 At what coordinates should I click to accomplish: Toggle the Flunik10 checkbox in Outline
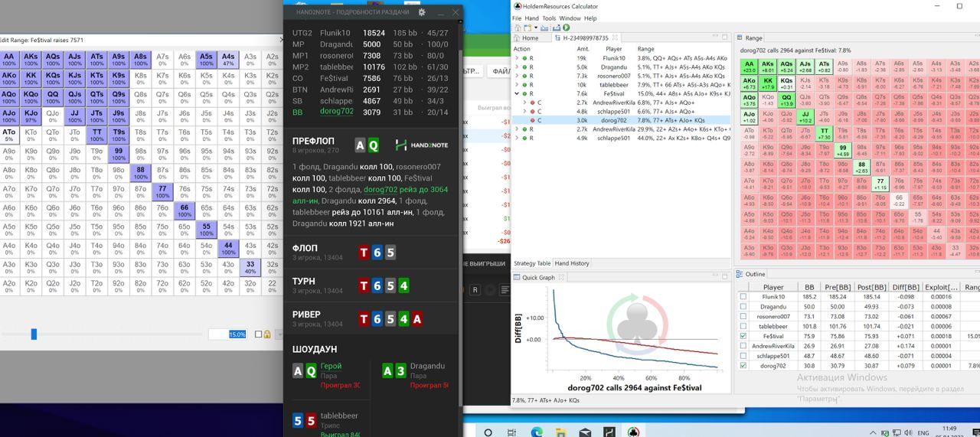pos(743,297)
